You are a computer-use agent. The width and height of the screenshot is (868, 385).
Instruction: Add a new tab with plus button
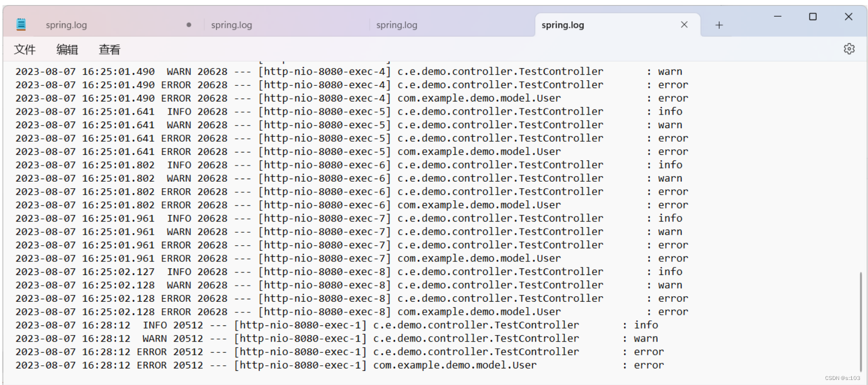point(719,25)
